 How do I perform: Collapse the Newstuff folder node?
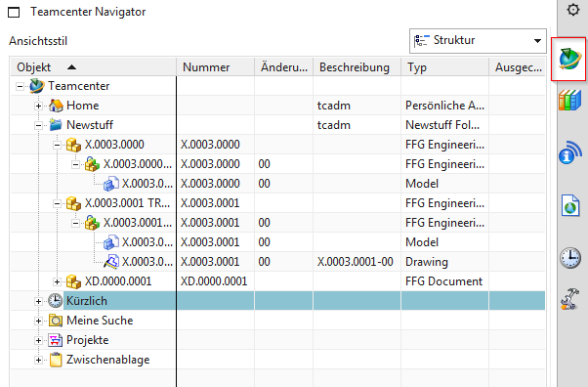click(x=38, y=125)
